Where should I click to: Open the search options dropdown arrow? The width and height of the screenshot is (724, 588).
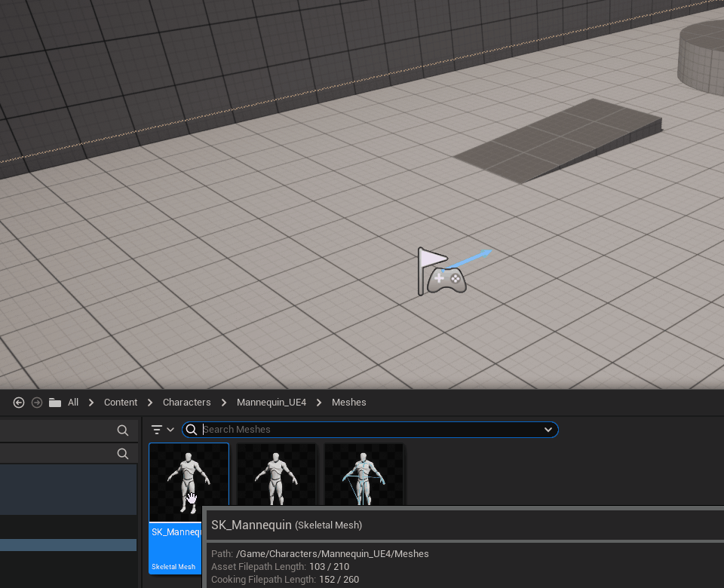coord(548,430)
